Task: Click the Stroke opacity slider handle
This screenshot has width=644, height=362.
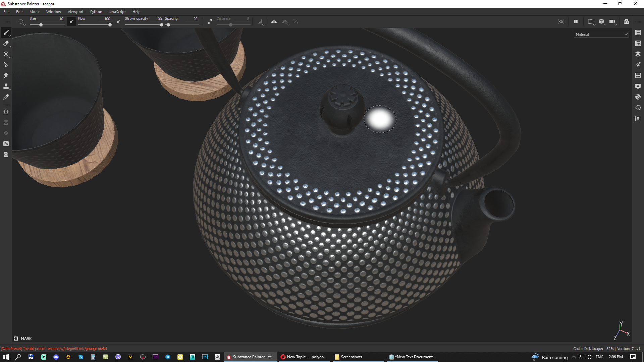Action: (162, 25)
